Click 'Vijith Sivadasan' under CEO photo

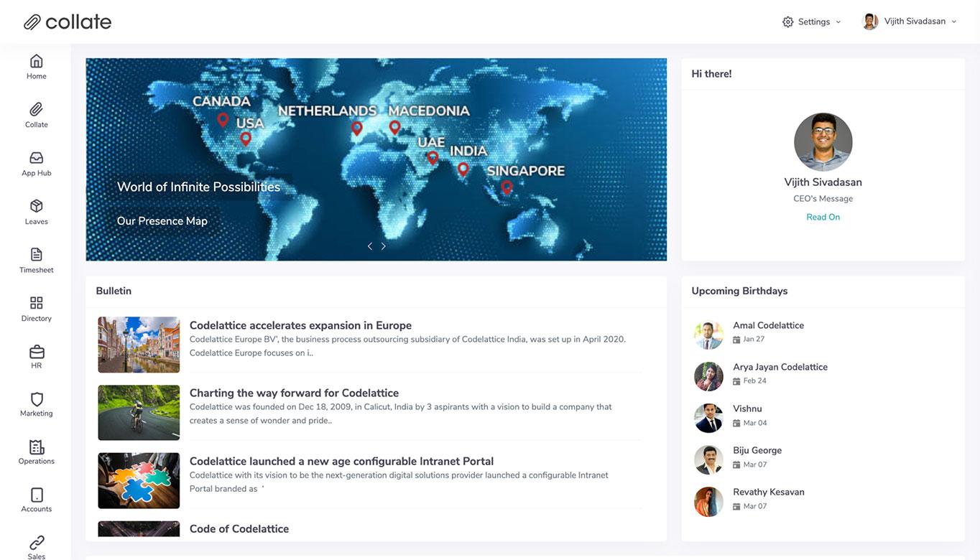[x=823, y=182]
